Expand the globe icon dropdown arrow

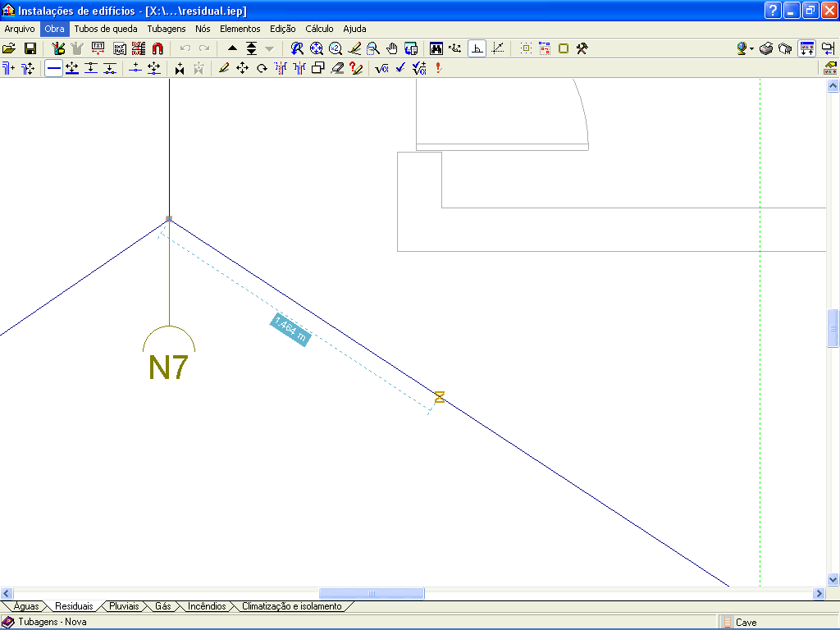coord(751,49)
